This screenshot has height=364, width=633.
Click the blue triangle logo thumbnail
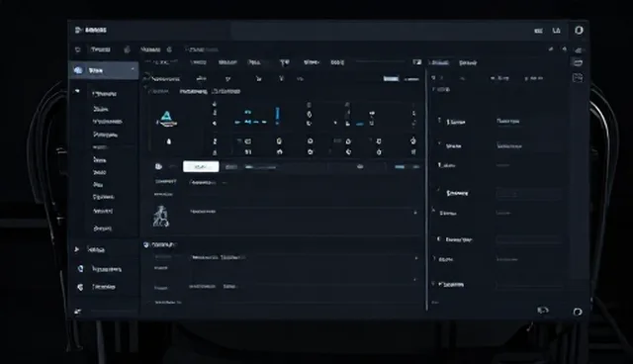(166, 119)
